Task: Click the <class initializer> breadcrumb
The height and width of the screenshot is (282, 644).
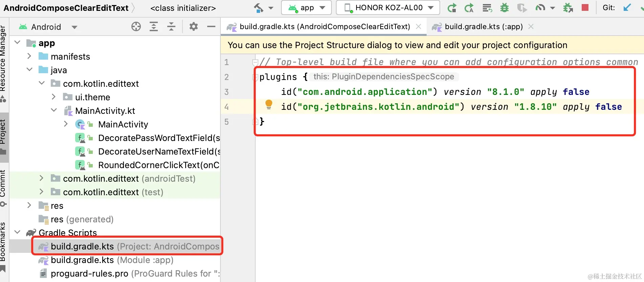Action: click(x=183, y=8)
